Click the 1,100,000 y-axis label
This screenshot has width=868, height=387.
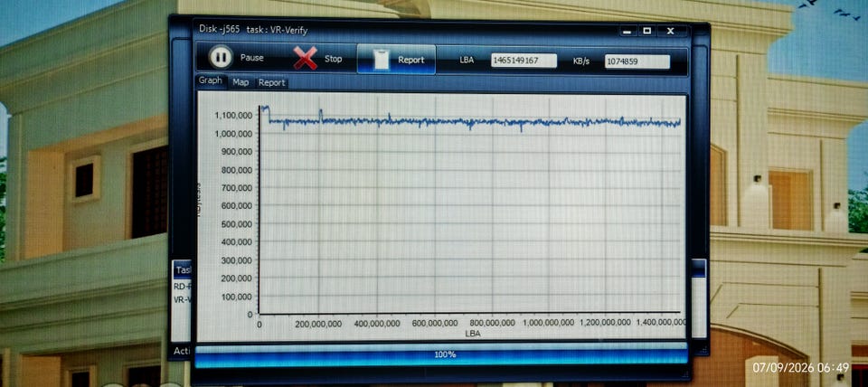pos(233,116)
